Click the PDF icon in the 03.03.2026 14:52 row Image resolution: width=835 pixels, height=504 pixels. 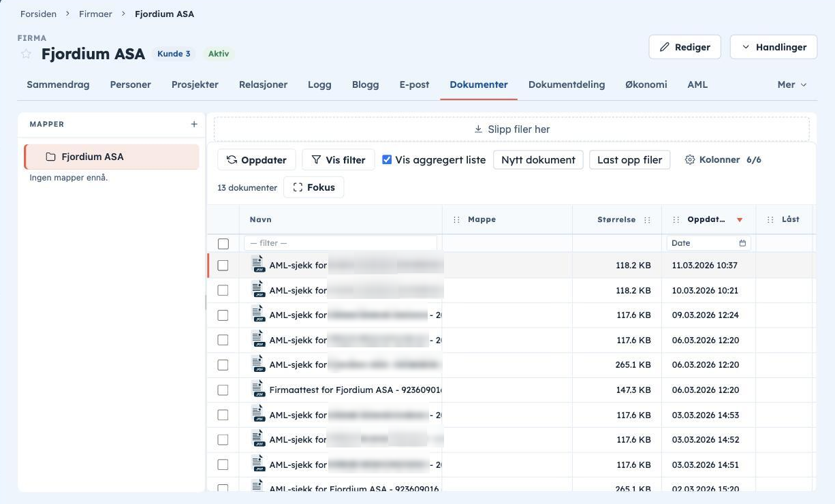[x=258, y=439]
